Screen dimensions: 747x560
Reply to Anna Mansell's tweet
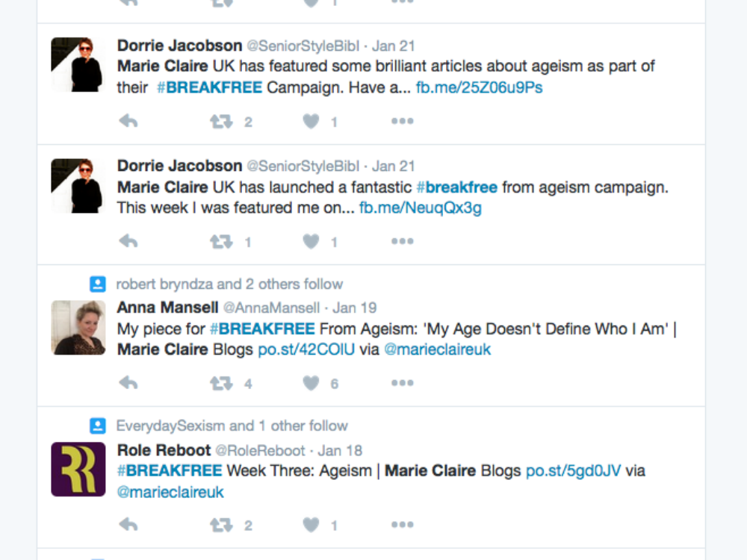pyautogui.click(x=128, y=383)
